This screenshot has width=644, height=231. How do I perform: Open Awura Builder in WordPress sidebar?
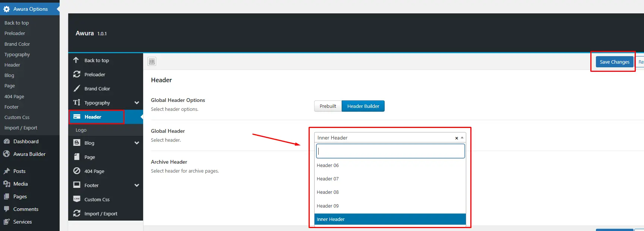30,154
